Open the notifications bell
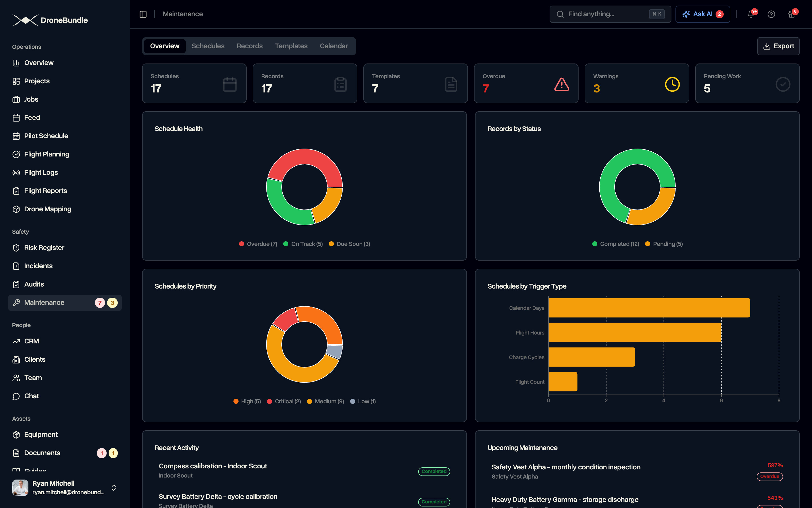The image size is (812, 508). (751, 14)
